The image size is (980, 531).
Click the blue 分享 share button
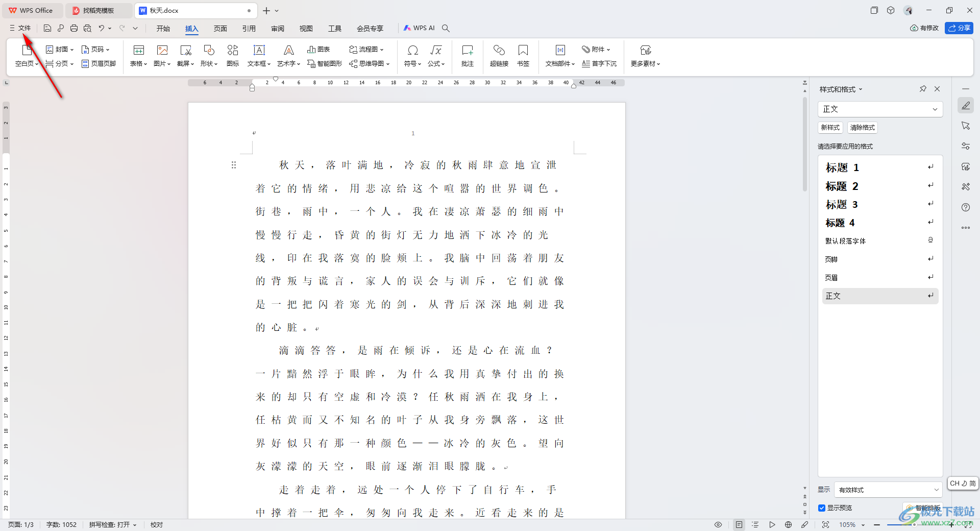point(959,28)
